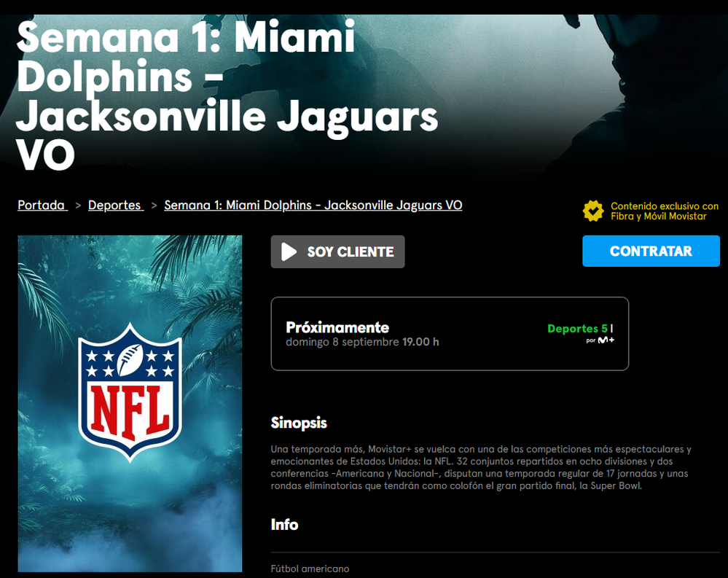Go to the Deportes breadcrumb link
728x578 pixels.
tap(116, 206)
